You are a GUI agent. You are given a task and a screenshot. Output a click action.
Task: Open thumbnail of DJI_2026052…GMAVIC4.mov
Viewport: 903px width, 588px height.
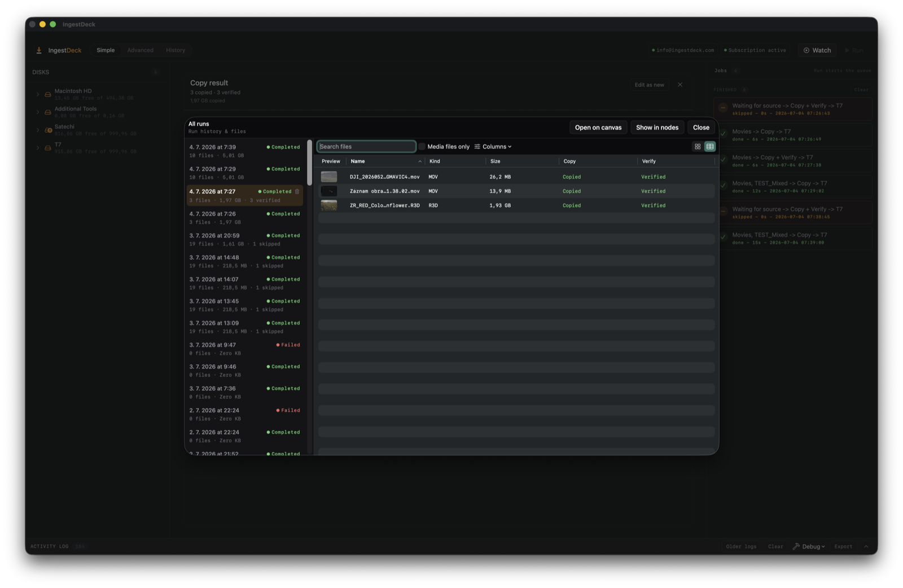point(329,177)
